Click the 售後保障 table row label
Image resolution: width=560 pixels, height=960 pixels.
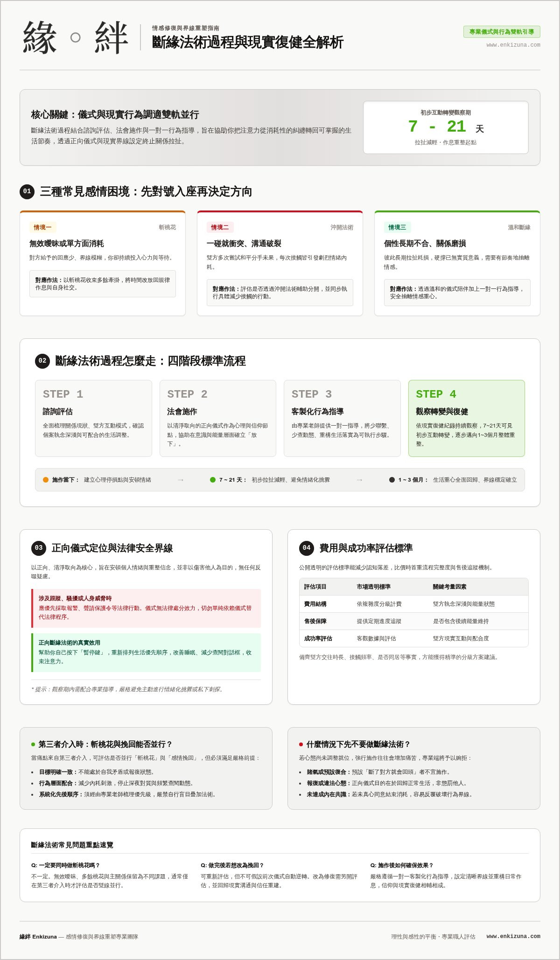point(315,621)
